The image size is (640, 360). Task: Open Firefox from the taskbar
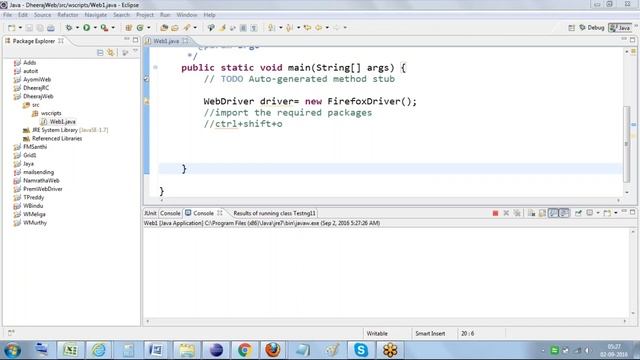[273, 350]
